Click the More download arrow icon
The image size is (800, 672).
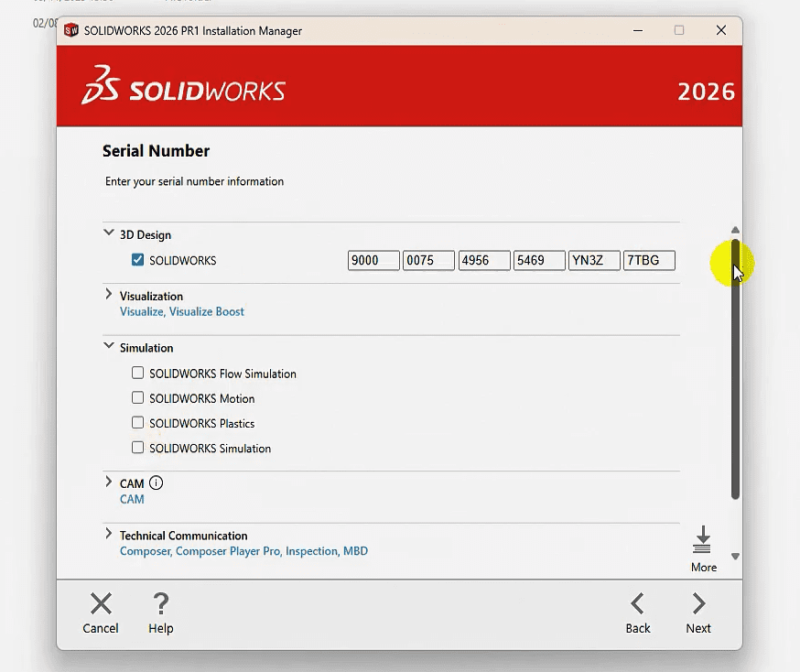click(x=702, y=540)
